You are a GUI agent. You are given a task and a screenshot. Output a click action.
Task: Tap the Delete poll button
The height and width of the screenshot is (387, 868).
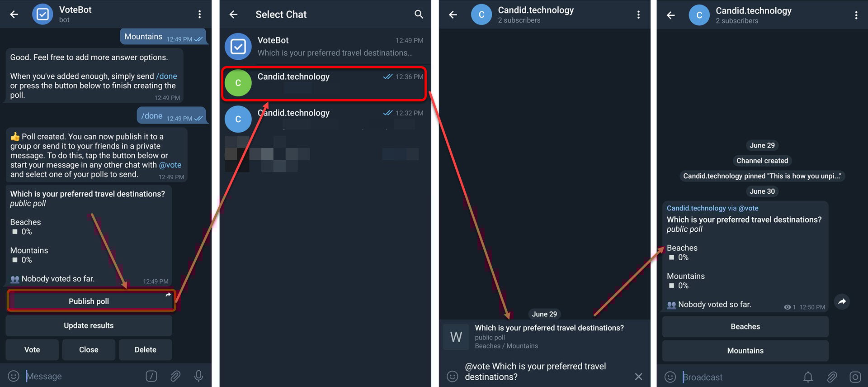pos(145,349)
